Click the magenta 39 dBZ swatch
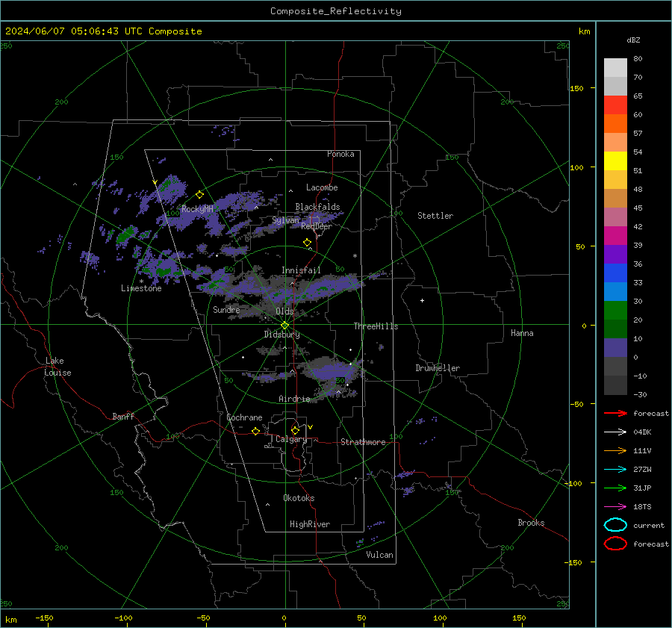 pos(615,235)
